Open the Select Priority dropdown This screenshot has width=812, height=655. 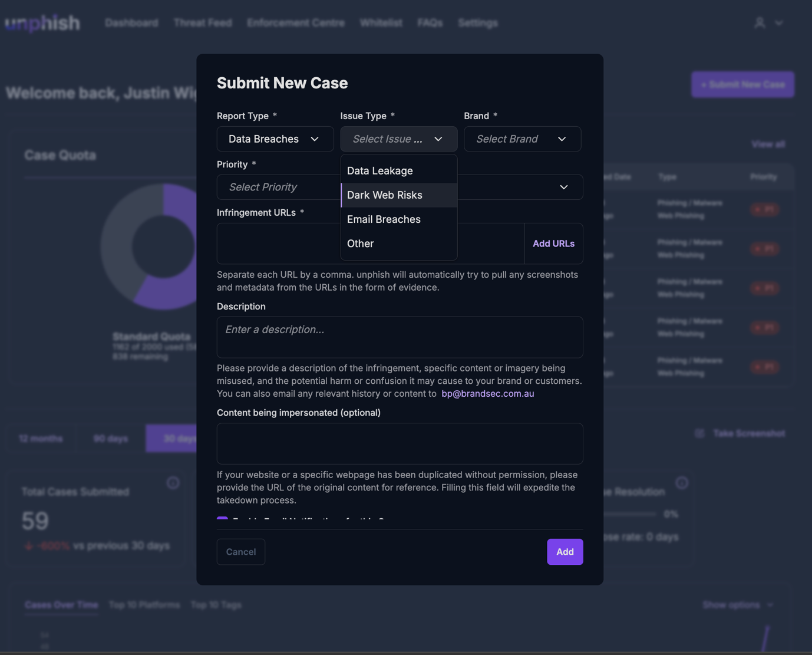277,187
